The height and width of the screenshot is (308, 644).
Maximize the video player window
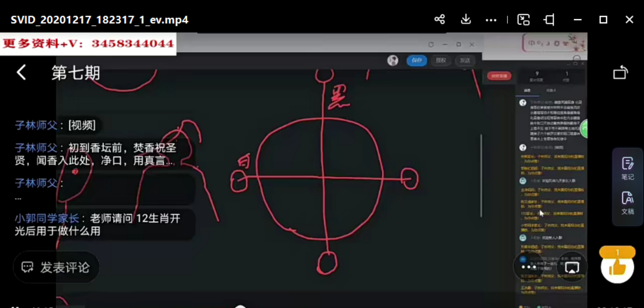click(603, 20)
